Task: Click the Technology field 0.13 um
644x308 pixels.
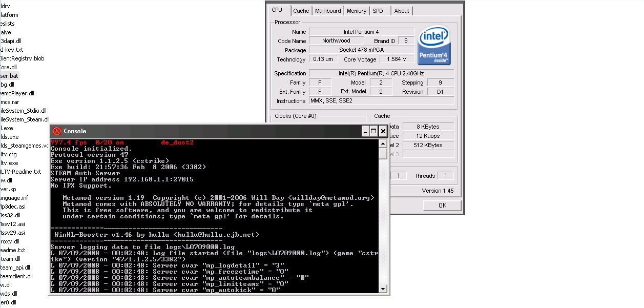Action: 323,59
